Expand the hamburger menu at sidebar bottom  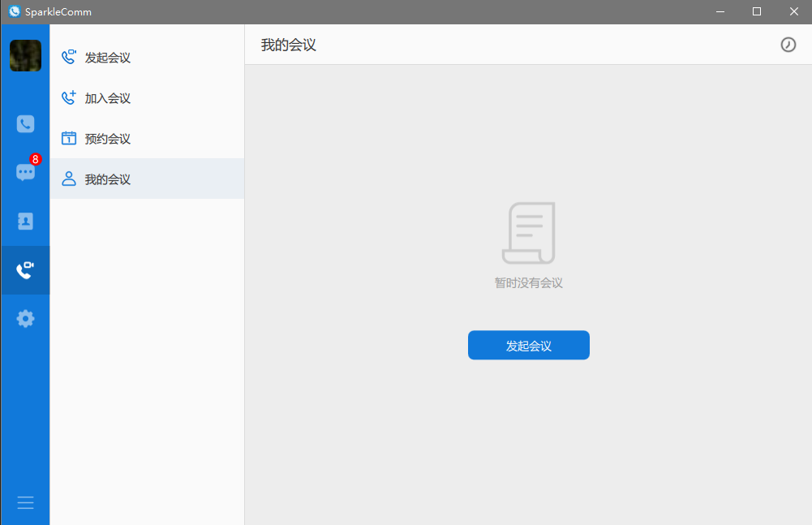click(x=25, y=502)
